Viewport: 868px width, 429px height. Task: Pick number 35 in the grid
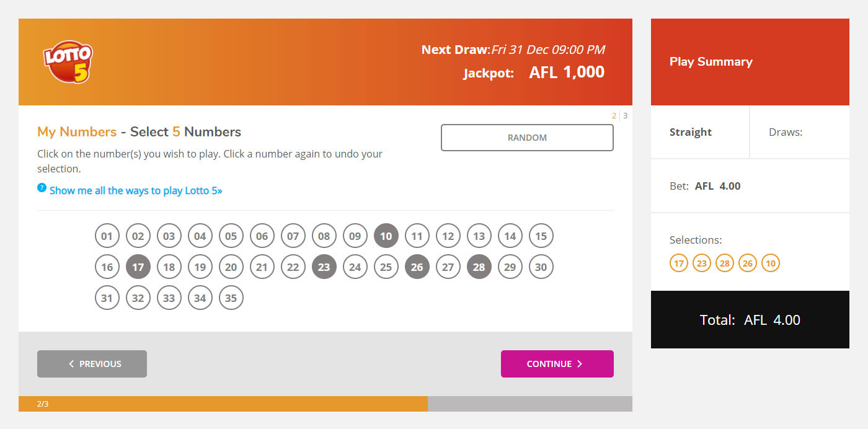click(x=231, y=298)
